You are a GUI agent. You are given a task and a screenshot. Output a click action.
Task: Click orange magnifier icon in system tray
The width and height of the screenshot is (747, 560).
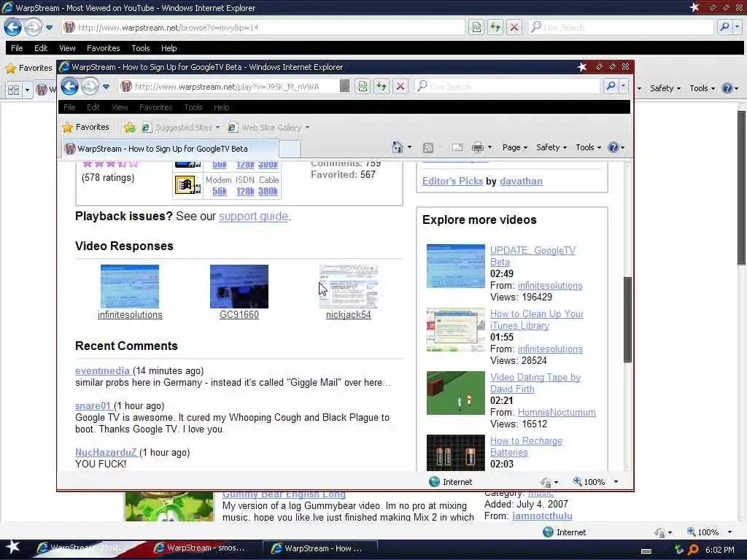click(x=693, y=550)
